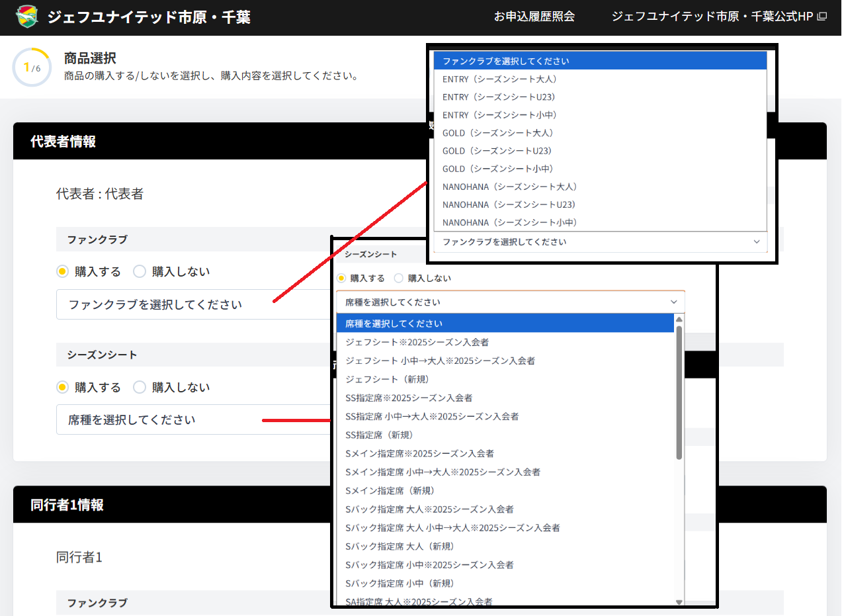The width and height of the screenshot is (842, 616).
Task: Pick Sメイン指定席（新規） seat type
Action: (x=505, y=490)
